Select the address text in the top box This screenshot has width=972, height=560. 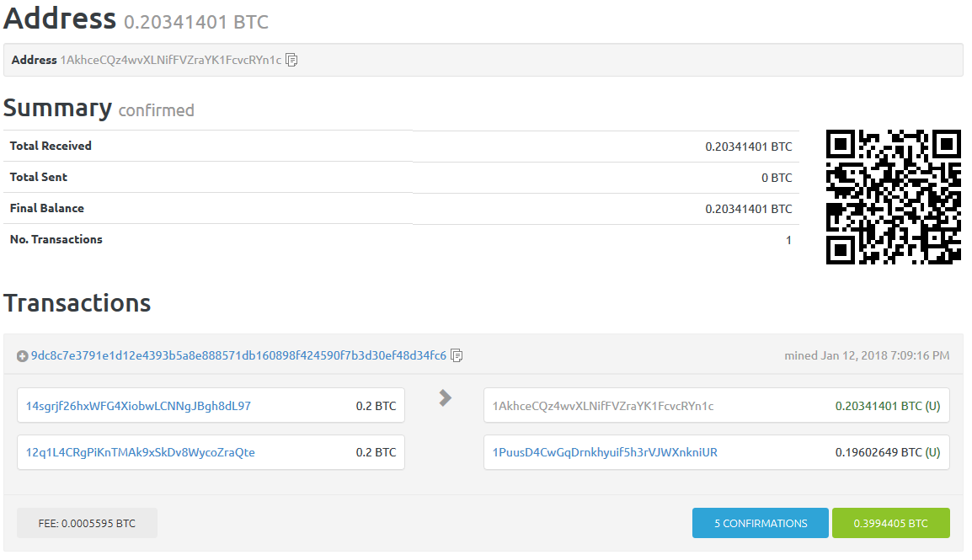(x=170, y=60)
